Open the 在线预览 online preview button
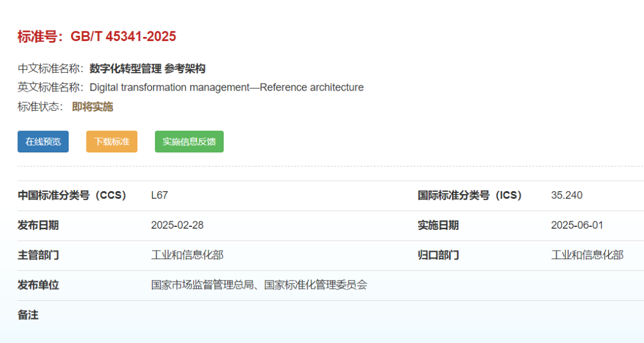The image size is (644, 343). (43, 142)
